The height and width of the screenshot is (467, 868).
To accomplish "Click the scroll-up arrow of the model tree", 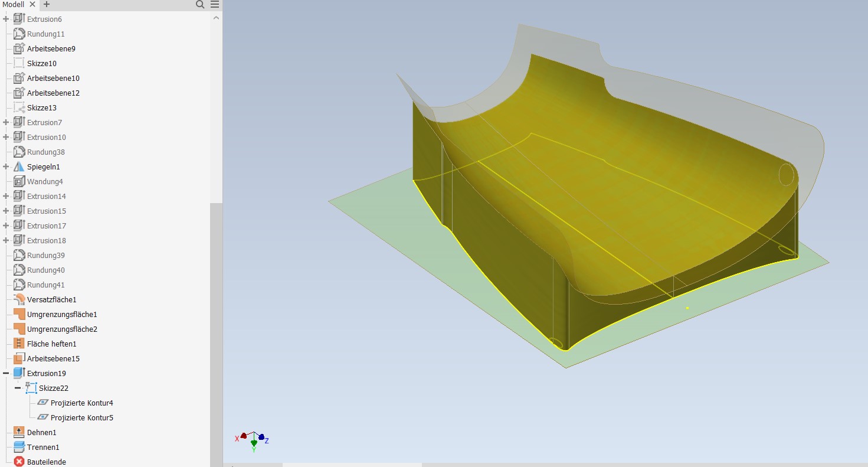I will click(x=216, y=18).
